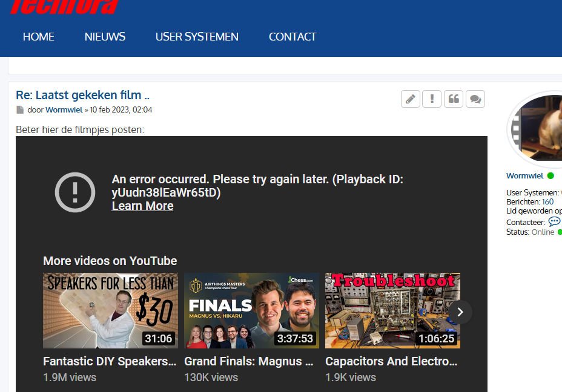Click Wormwiel's avatar picture
Image resolution: width=562 pixels, height=392 pixels.
[x=536, y=128]
